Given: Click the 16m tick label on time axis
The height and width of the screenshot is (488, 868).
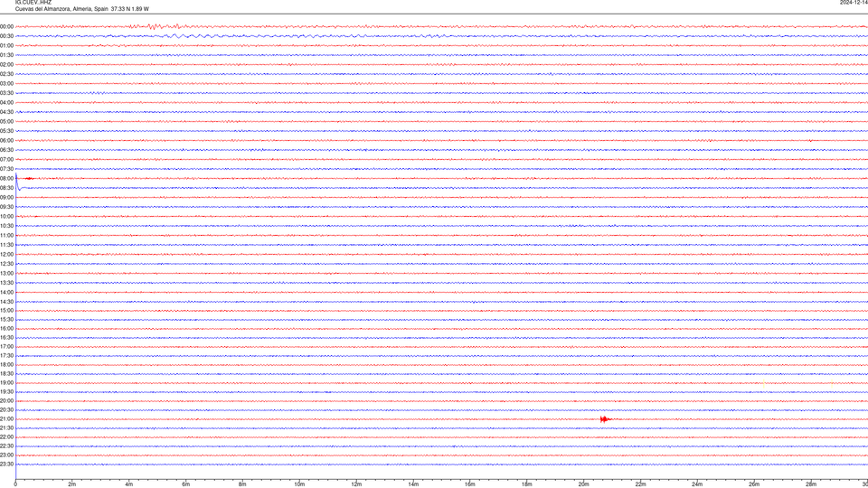Looking at the screenshot, I should point(470,484).
